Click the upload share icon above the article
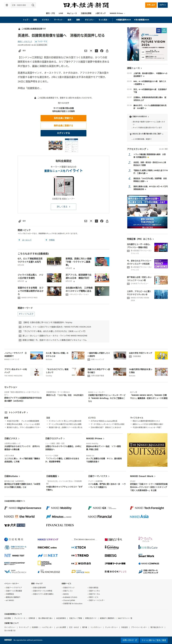The width and height of the screenshot is (172, 644). point(107,51)
